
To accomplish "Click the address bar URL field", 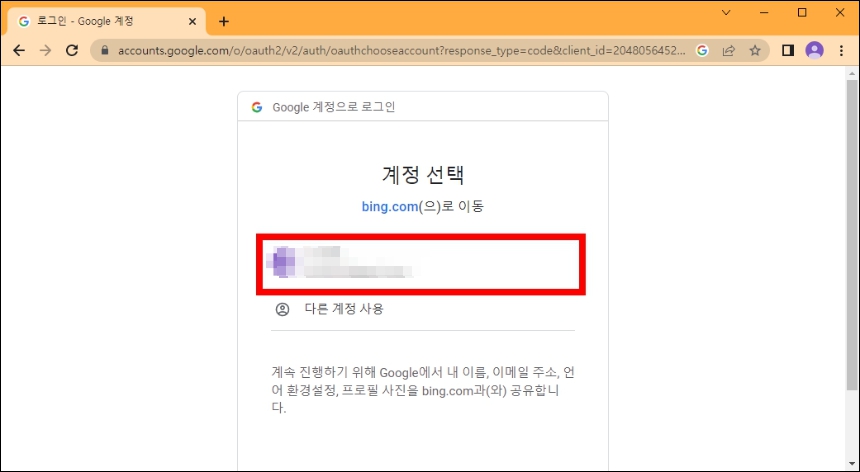I will [401, 51].
